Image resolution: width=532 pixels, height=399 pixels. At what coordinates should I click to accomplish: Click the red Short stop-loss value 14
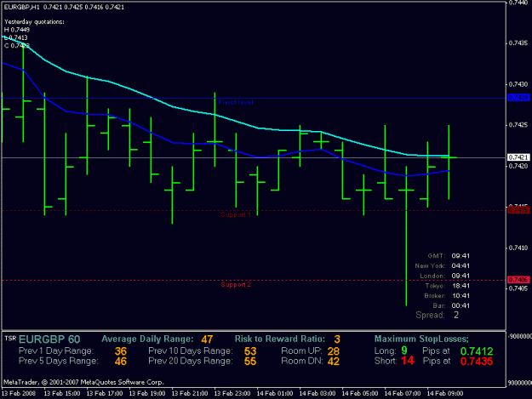click(x=408, y=361)
